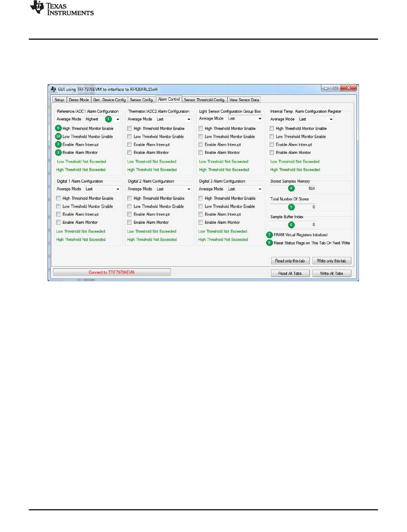Screen dimensions: 407x532
Task: Close the GUI window
Action: [349, 88]
